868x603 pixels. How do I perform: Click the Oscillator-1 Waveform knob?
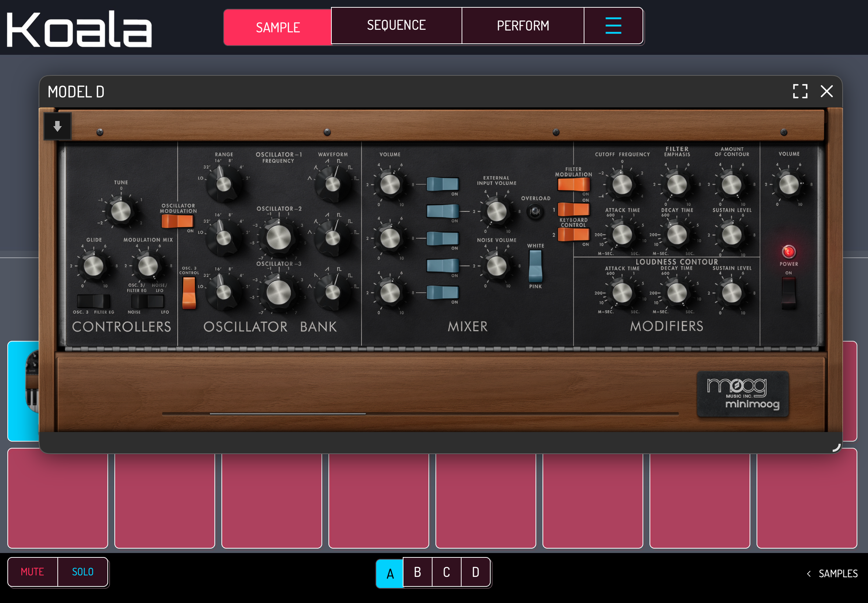click(x=332, y=184)
